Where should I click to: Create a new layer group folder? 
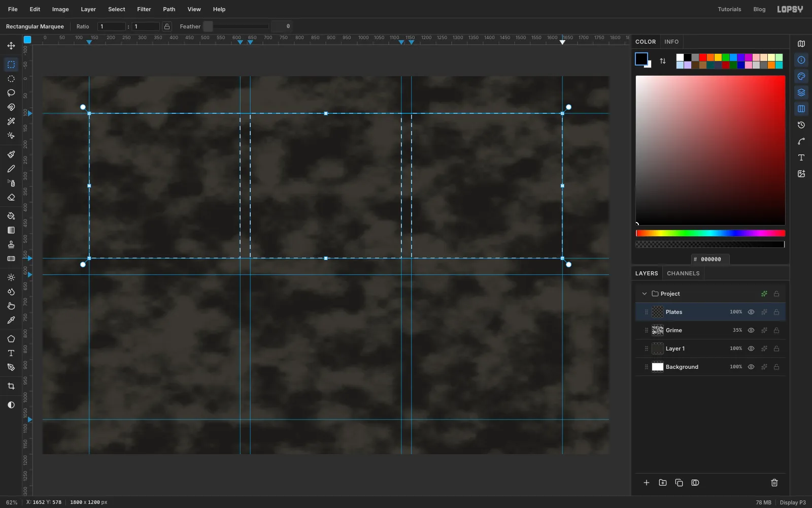click(663, 483)
